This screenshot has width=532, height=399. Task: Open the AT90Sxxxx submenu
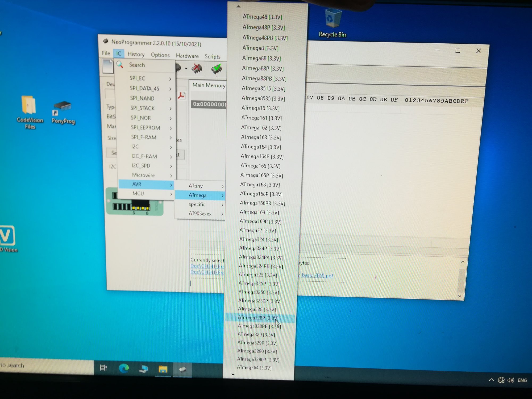(200, 214)
